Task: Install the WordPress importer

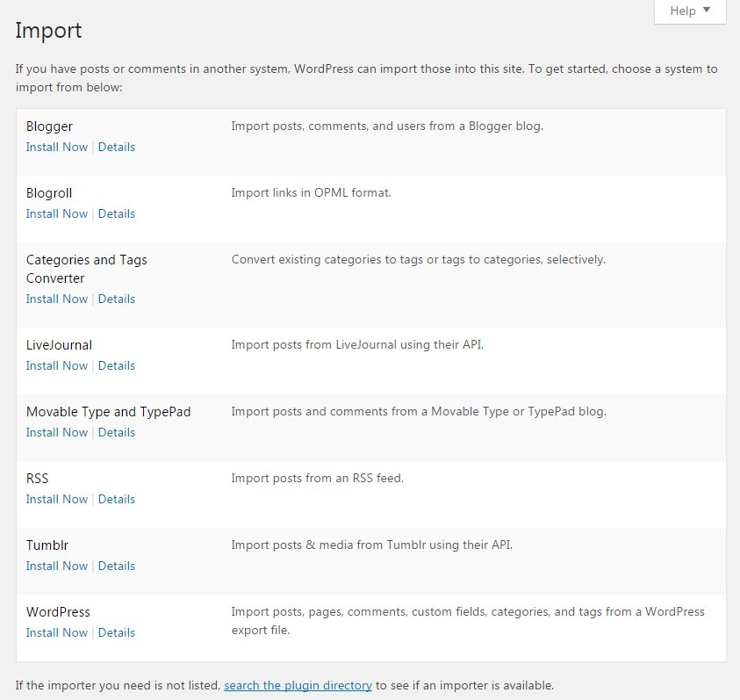Action: 56,632
